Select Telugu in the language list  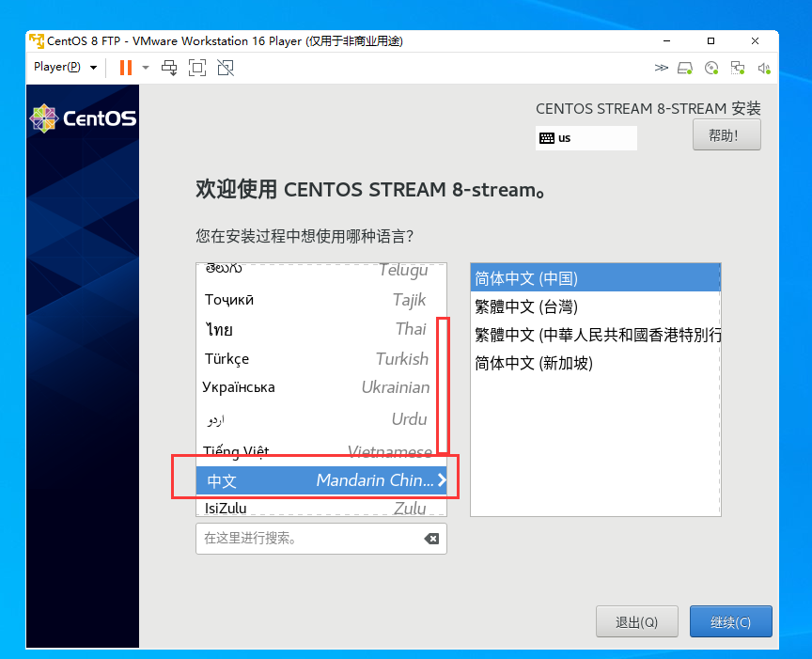pos(321,270)
